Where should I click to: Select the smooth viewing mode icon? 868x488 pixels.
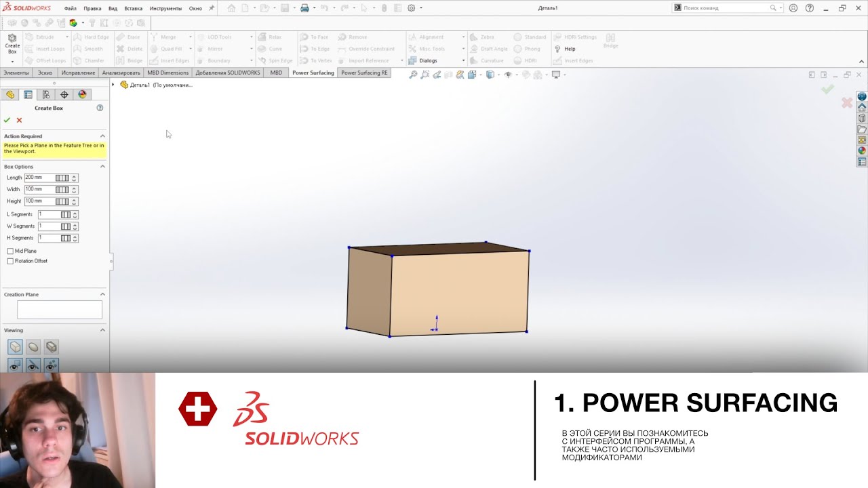point(33,347)
